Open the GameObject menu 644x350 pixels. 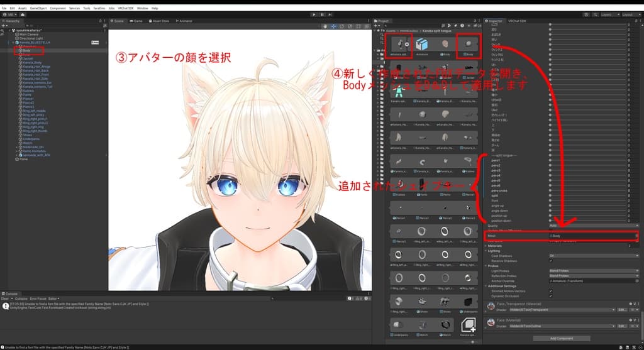pos(38,8)
